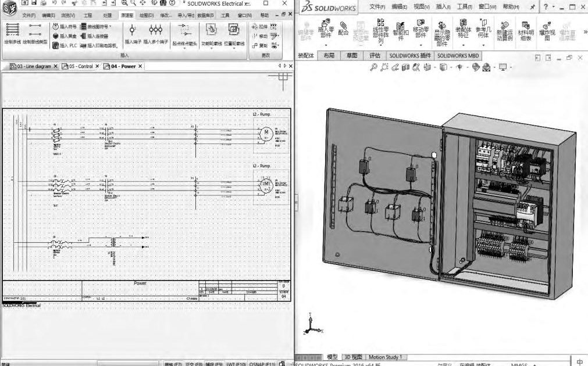Click 插入符号 insert symbol in Electrical ribbon

tap(65, 27)
